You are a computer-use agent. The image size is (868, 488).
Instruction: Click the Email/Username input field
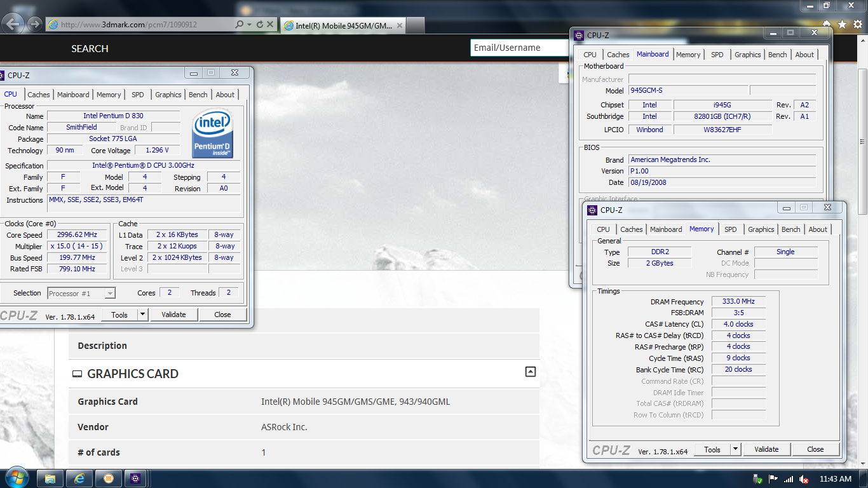tap(520, 48)
